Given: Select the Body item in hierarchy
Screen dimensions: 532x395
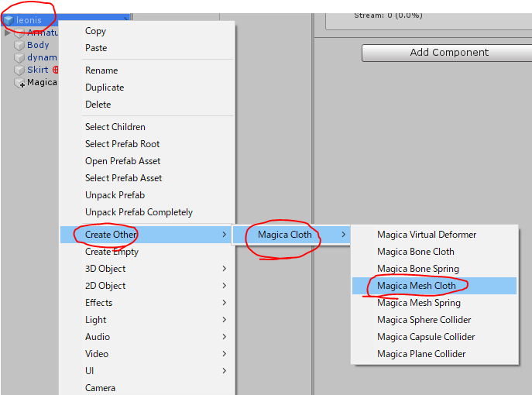Looking at the screenshot, I should pyautogui.click(x=38, y=45).
